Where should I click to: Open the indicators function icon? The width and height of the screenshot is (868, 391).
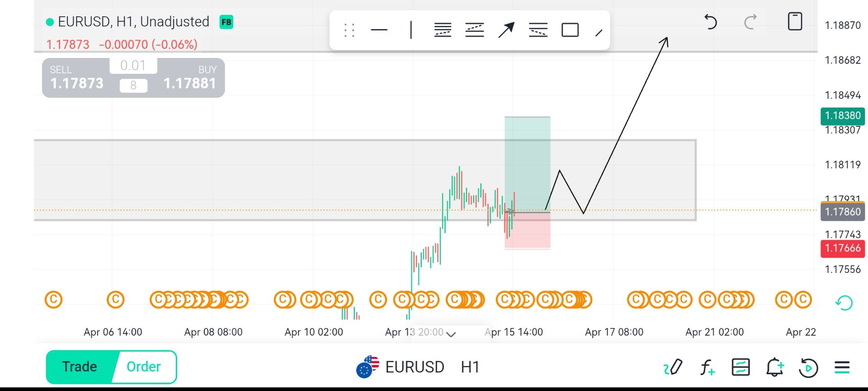coord(707,367)
